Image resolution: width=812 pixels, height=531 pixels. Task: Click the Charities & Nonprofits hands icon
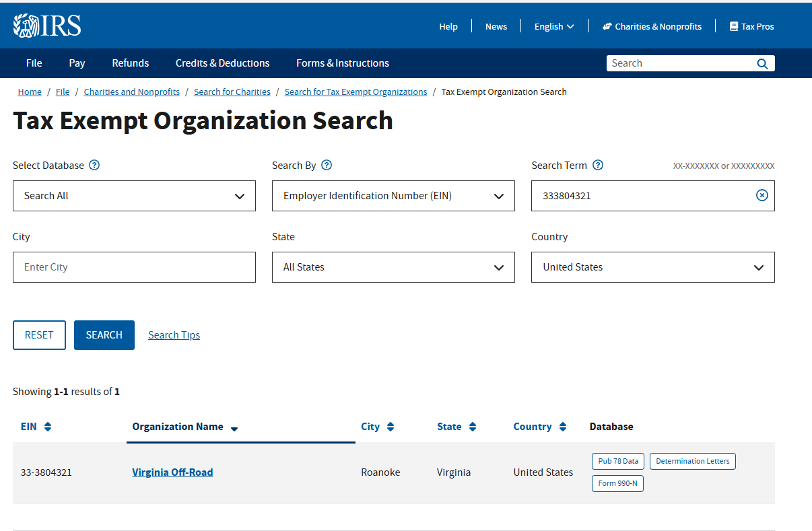pyautogui.click(x=607, y=26)
